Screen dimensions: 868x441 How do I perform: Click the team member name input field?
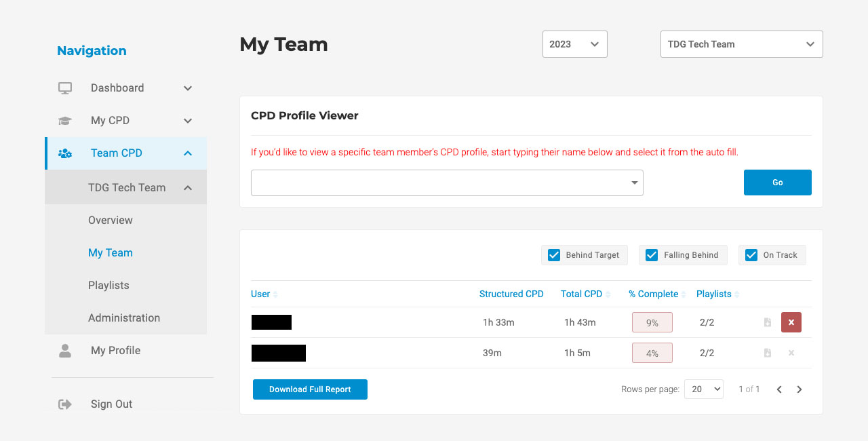click(x=447, y=183)
